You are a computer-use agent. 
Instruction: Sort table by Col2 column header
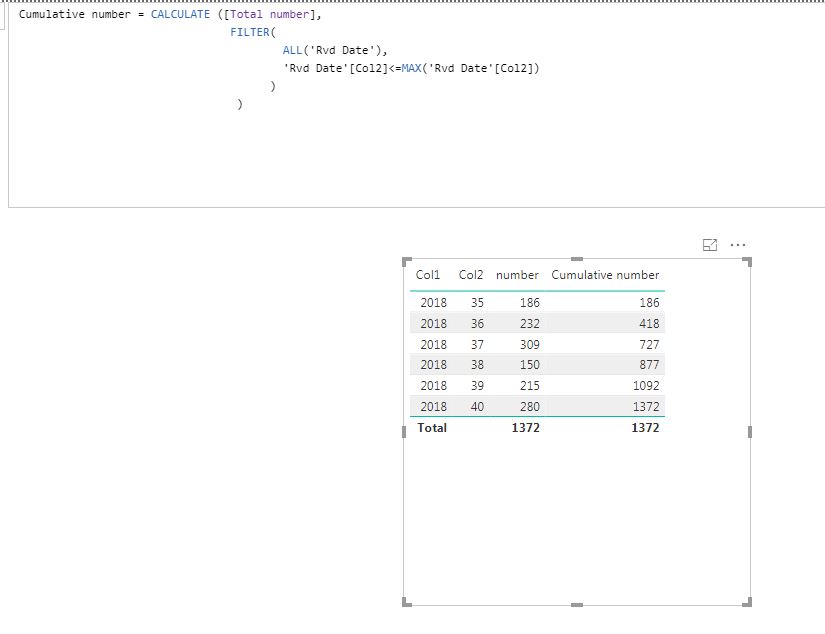[x=470, y=275]
